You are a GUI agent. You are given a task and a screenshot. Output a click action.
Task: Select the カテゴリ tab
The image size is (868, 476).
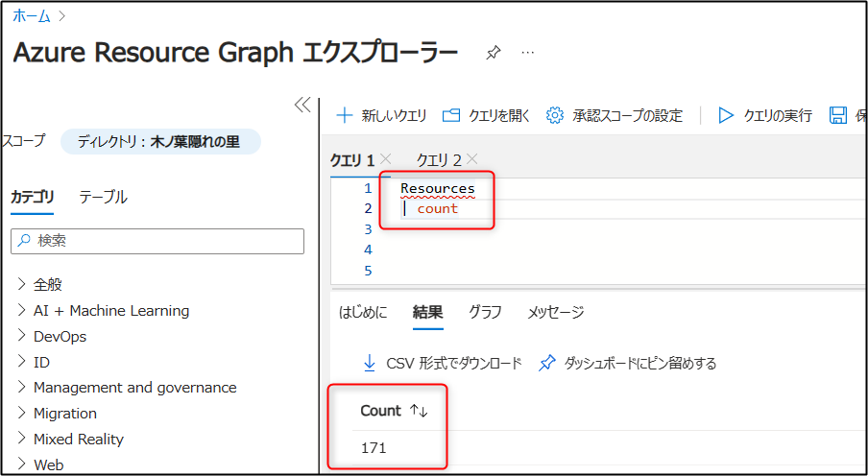click(x=32, y=197)
